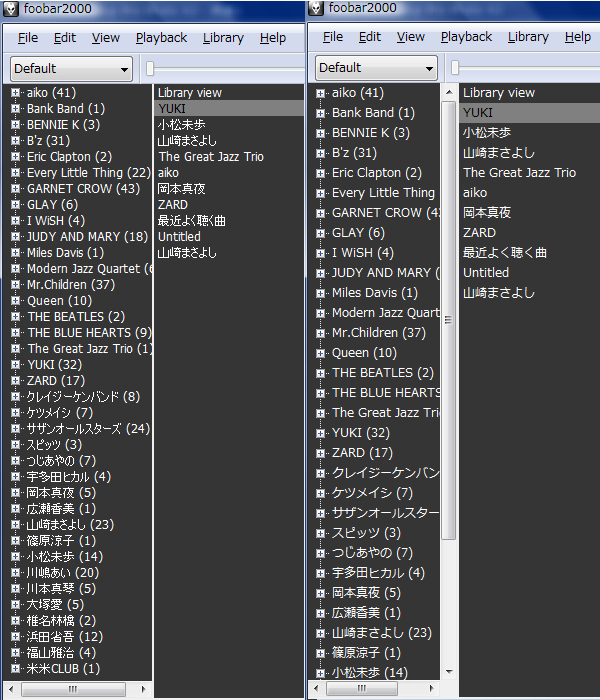
Task: Expand Queen (10) in right window
Action: tap(320, 353)
